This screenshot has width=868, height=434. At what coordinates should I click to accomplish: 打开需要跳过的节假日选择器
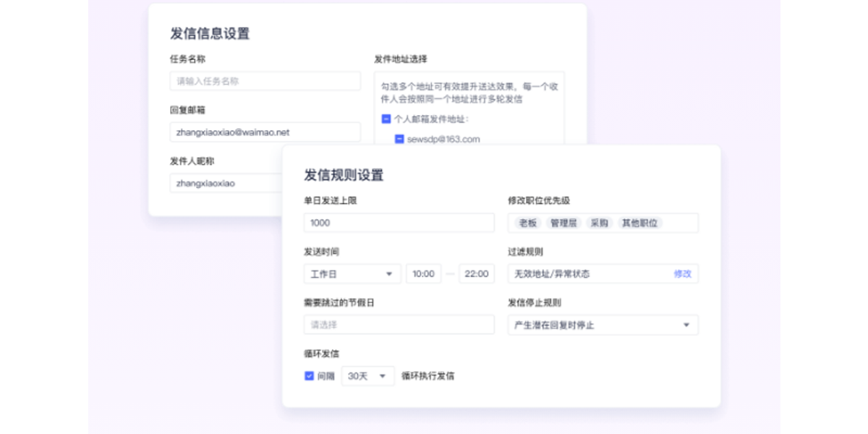tap(399, 325)
